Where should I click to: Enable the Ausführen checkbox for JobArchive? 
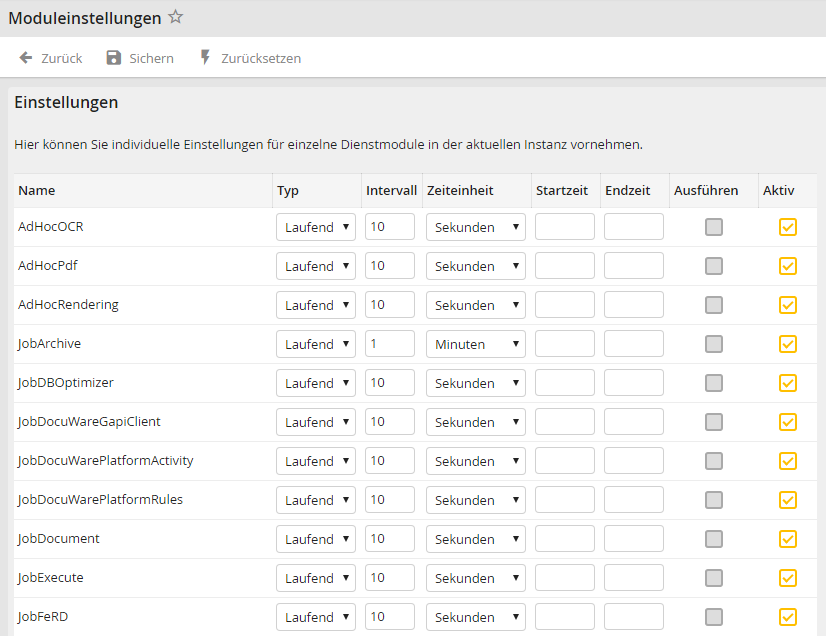[714, 344]
